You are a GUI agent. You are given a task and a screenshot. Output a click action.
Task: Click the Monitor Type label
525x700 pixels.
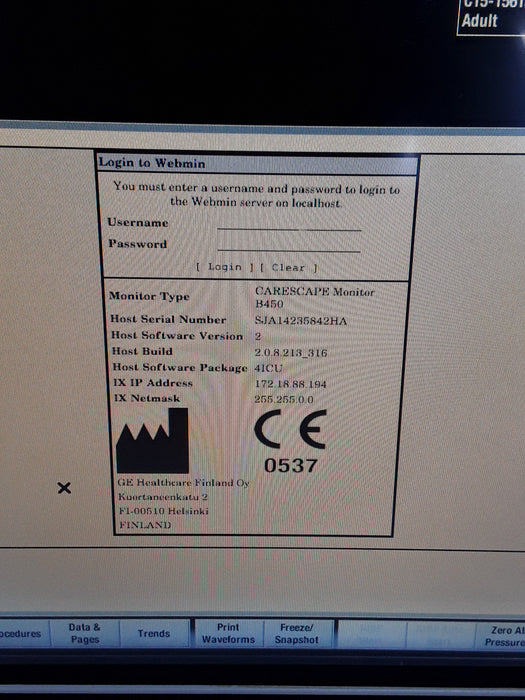pos(150,296)
